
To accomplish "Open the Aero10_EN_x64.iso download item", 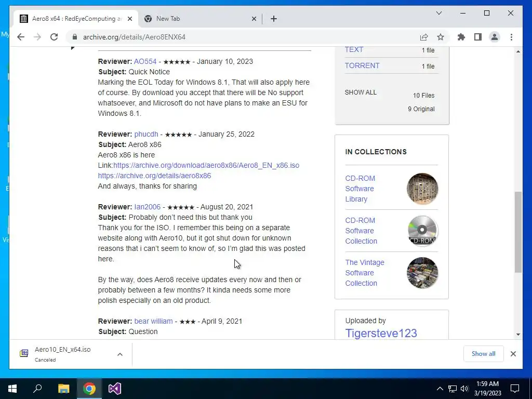I will (x=63, y=354).
